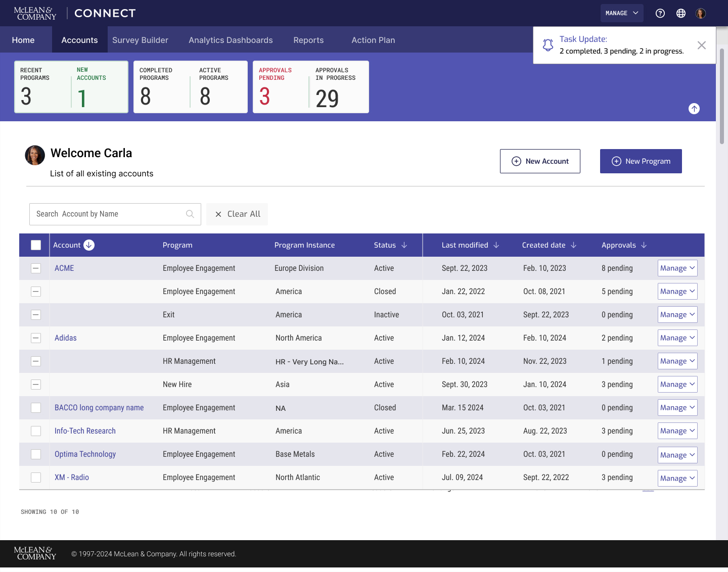Open Manage dropdown for HR - Very Long Na... row

click(x=677, y=361)
